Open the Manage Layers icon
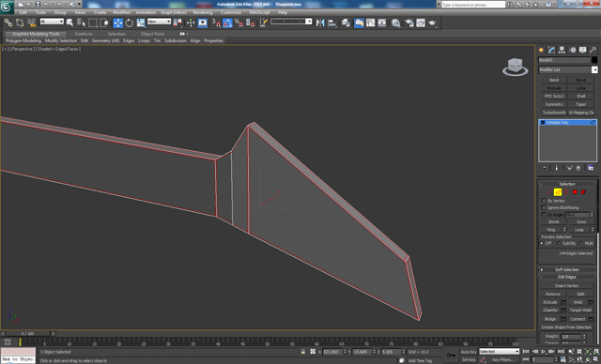 [x=346, y=23]
